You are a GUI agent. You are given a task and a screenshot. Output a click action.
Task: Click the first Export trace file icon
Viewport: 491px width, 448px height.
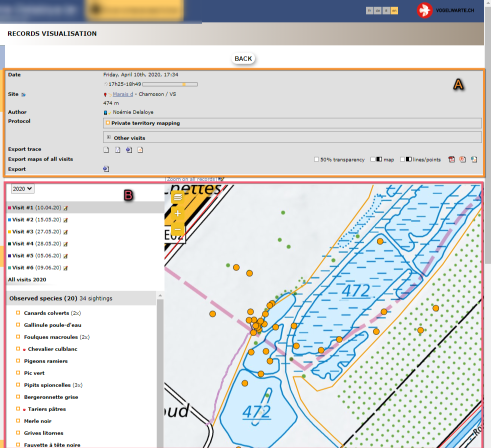pos(106,149)
